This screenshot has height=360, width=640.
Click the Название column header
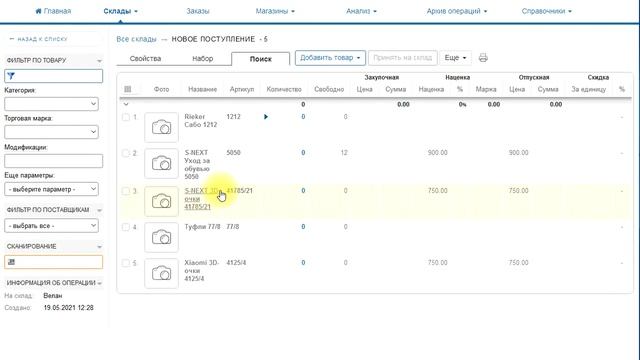pyautogui.click(x=202, y=89)
